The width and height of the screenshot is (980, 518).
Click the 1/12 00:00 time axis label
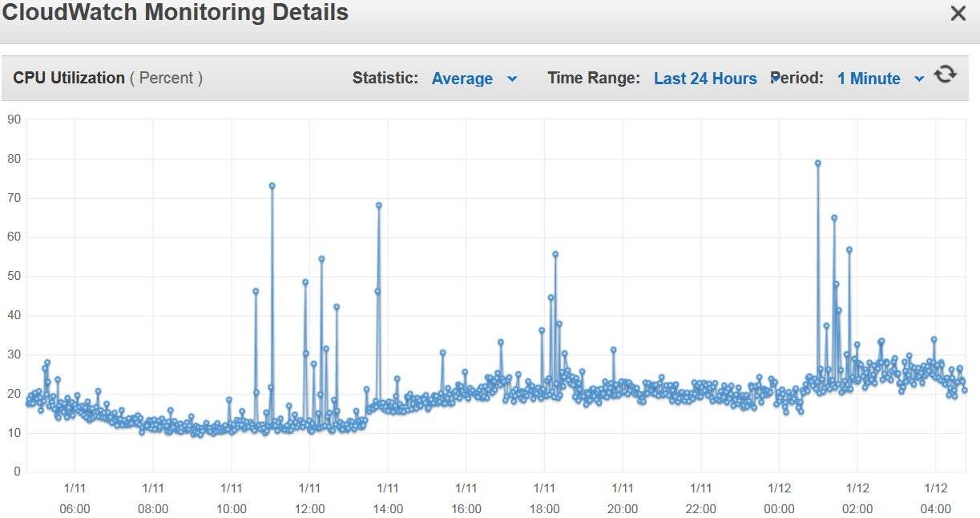pos(780,498)
